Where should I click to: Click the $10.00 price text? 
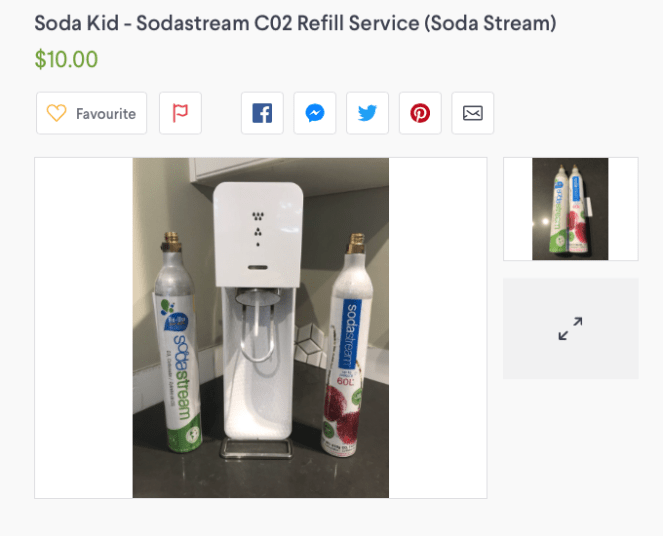click(x=66, y=59)
